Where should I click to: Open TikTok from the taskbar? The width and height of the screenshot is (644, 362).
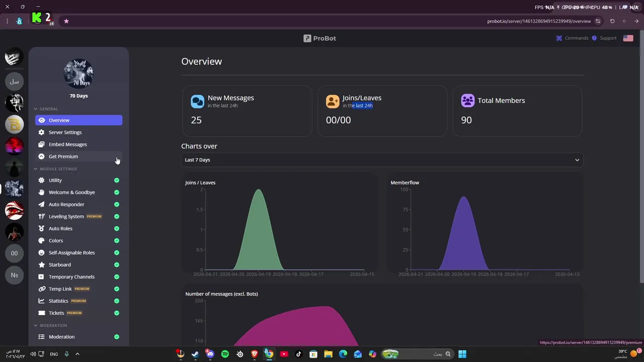[x=299, y=354]
